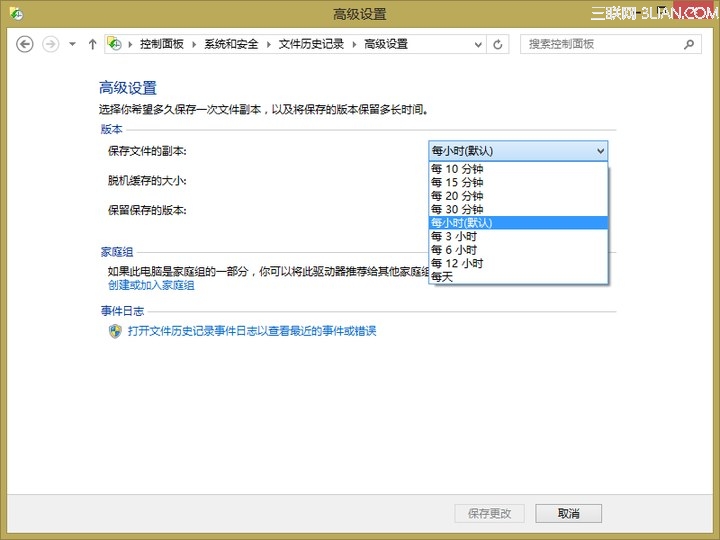Screen dimensions: 720x540
Task: Click the 取消 button
Action: (x=568, y=513)
